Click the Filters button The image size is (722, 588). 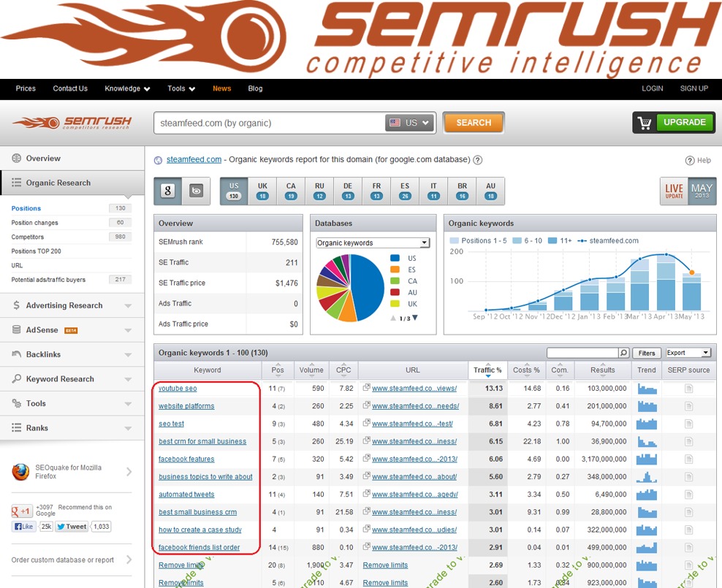click(647, 353)
